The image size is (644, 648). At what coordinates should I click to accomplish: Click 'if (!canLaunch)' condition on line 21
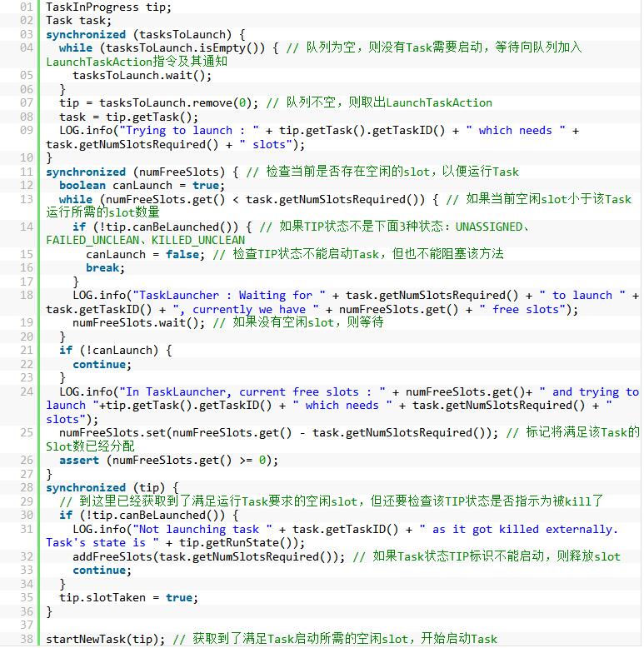[115, 350]
